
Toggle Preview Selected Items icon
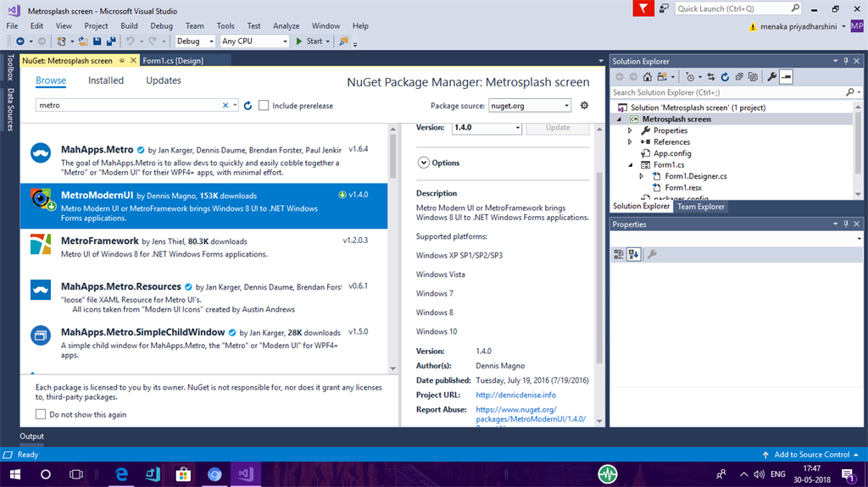click(786, 77)
